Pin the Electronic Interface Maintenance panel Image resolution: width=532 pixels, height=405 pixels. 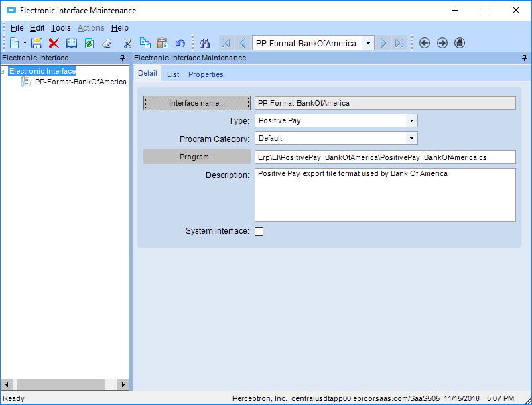click(524, 58)
